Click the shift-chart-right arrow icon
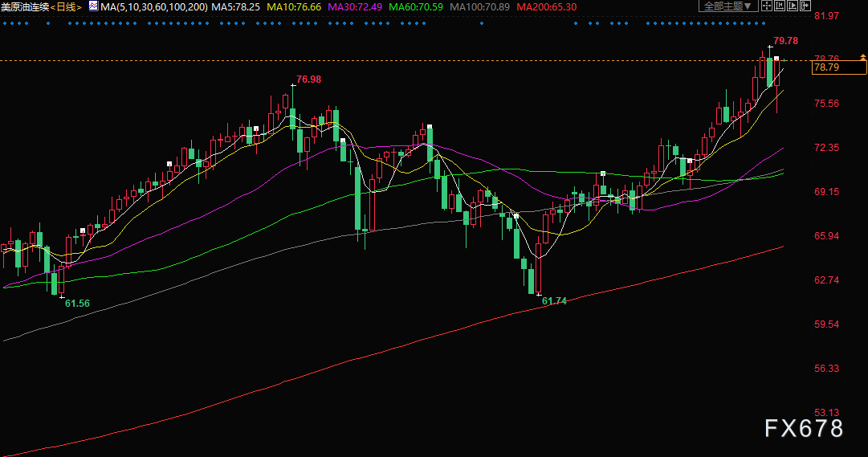This screenshot has height=457, width=868. (805, 6)
